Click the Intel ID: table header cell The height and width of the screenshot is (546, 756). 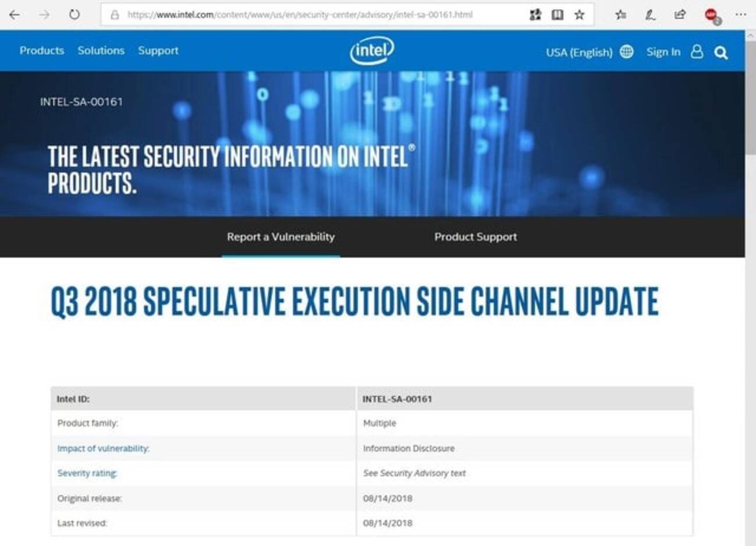coord(203,399)
